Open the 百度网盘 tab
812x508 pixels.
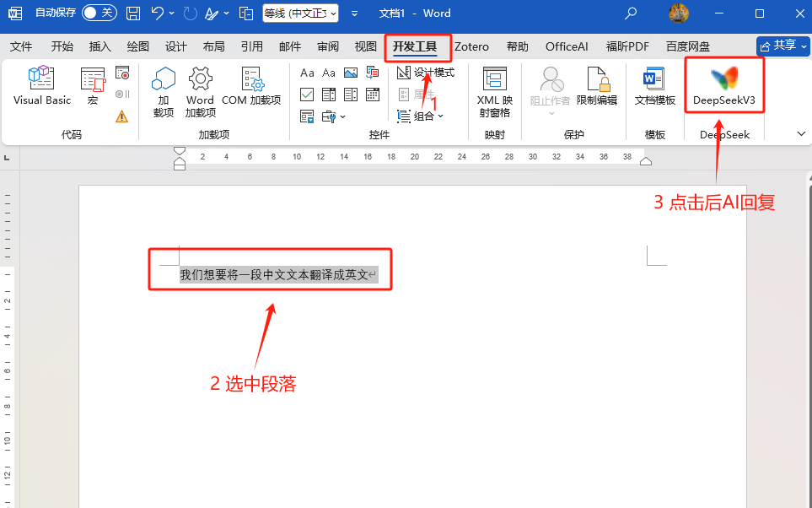(x=688, y=46)
